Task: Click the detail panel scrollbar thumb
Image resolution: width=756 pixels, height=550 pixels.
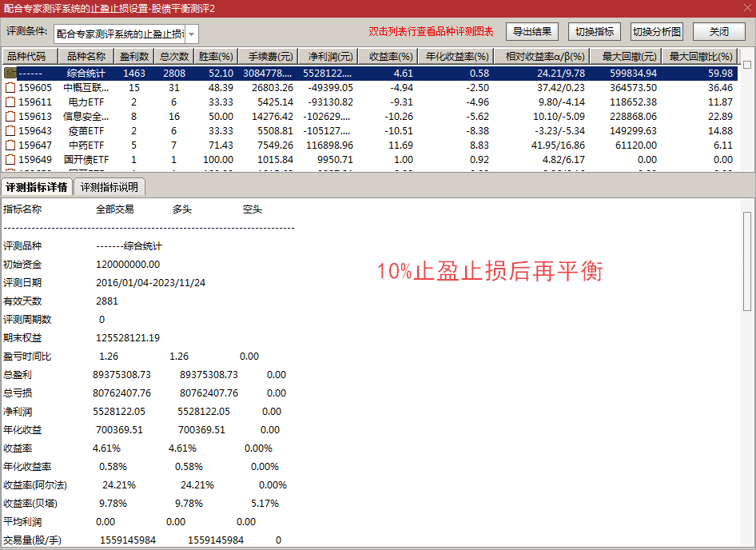Action: coord(747,261)
